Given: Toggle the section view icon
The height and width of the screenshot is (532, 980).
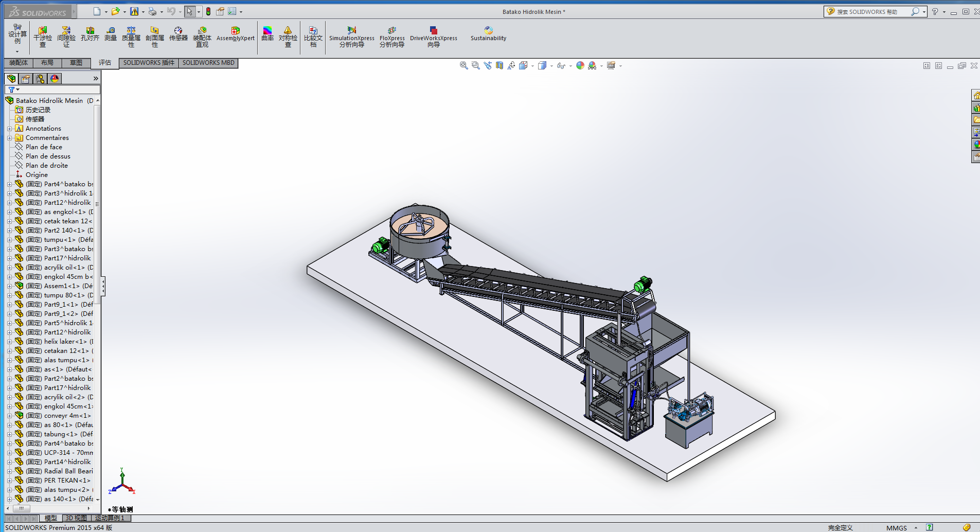Looking at the screenshot, I should 499,65.
